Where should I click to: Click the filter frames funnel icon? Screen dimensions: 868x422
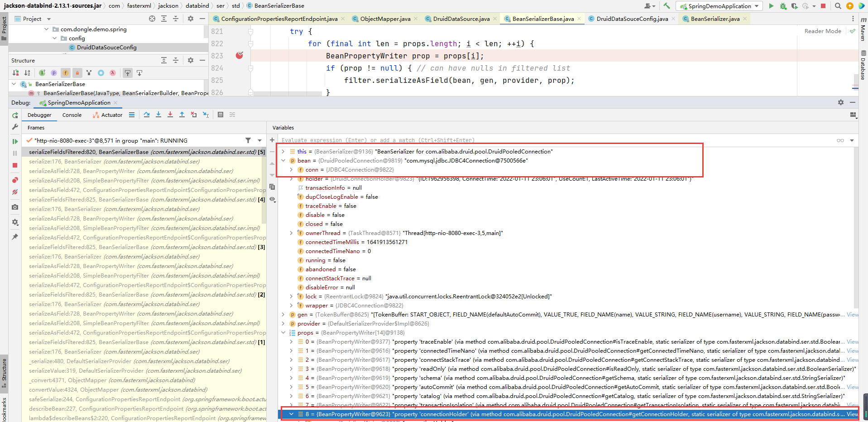pyautogui.click(x=248, y=140)
